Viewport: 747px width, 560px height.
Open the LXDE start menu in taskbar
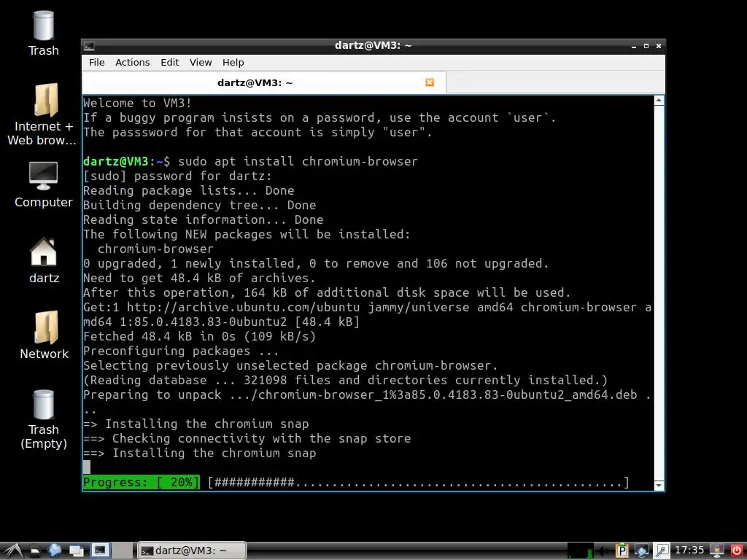click(12, 551)
